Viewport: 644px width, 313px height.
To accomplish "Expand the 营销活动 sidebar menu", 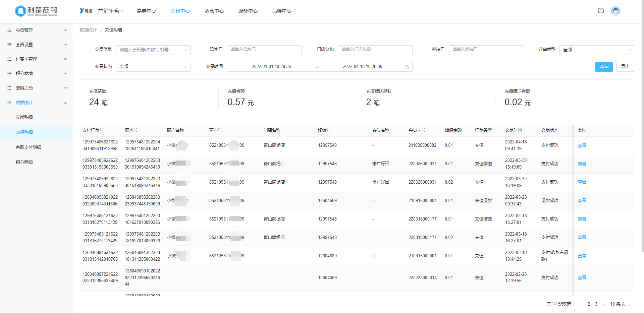I will pyautogui.click(x=65, y=88).
